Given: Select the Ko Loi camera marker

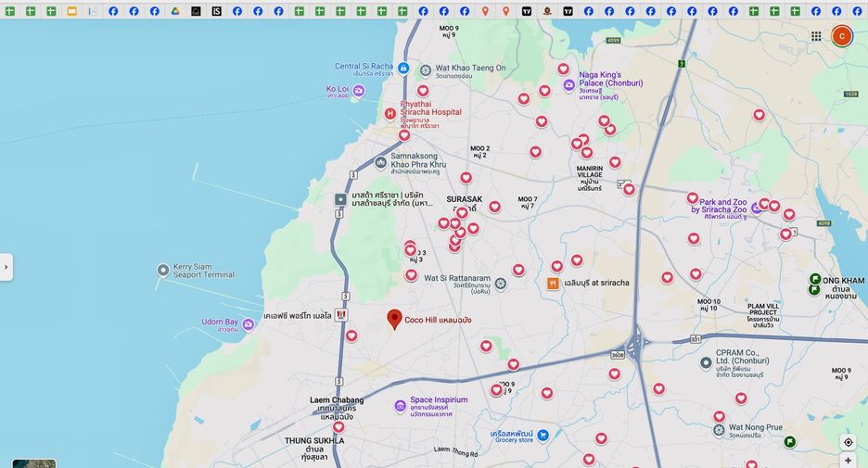Looking at the screenshot, I should (359, 91).
